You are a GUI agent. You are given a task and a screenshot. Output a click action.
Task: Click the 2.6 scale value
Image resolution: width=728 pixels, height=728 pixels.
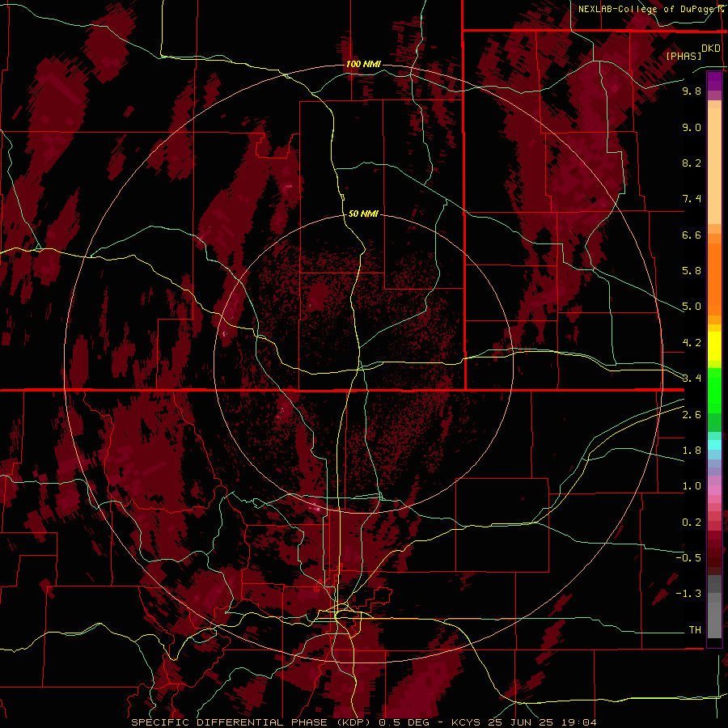692,415
